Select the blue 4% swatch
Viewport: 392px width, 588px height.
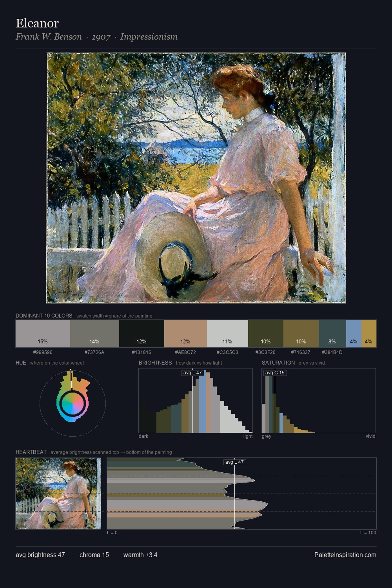[x=354, y=334]
